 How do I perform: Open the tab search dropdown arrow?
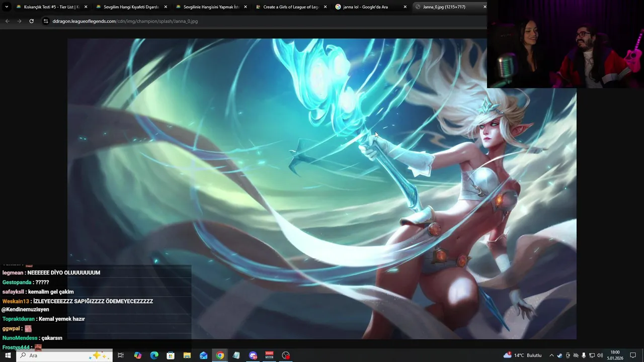[x=7, y=7]
